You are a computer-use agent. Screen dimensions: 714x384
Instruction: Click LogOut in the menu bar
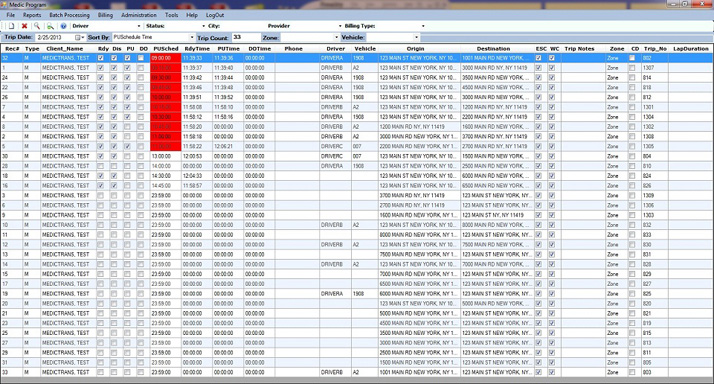[x=215, y=15]
